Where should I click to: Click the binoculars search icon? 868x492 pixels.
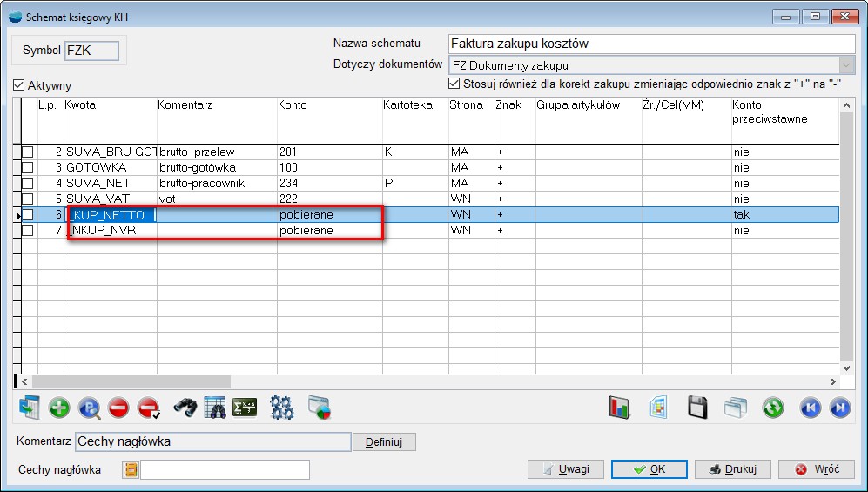(185, 408)
